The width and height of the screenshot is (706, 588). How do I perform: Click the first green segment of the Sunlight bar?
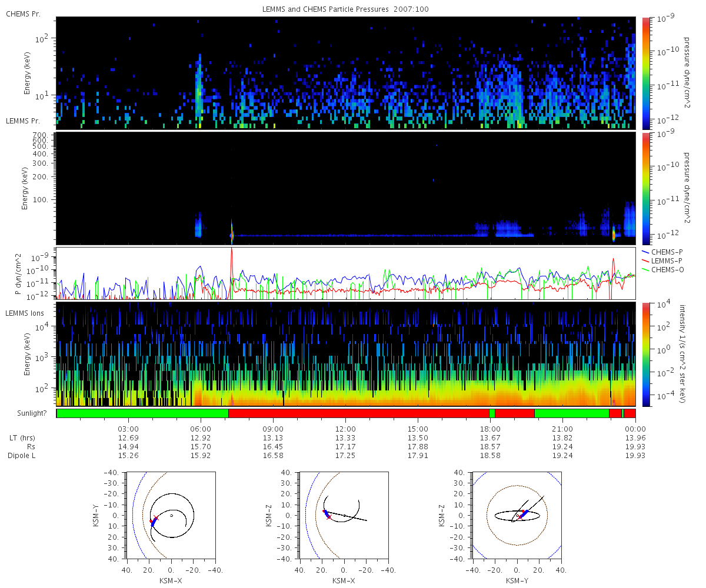(x=142, y=413)
